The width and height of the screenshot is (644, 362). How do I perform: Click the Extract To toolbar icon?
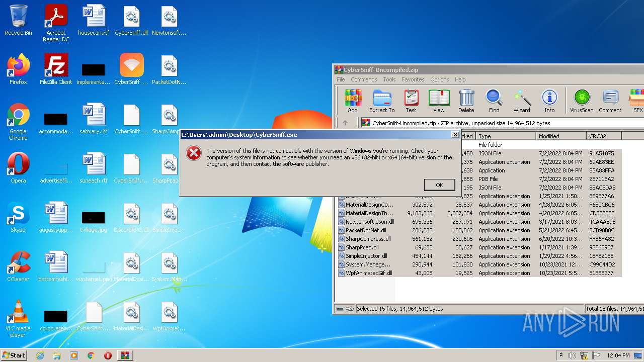click(x=382, y=101)
